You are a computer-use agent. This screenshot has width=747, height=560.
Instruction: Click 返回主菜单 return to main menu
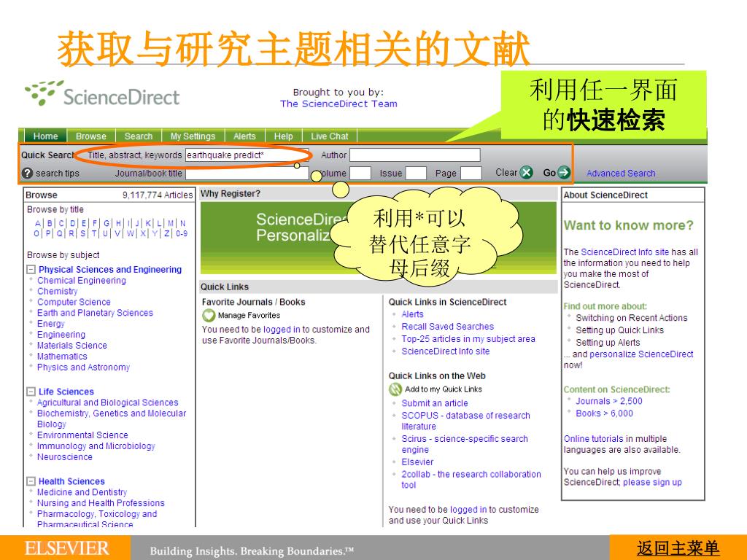(678, 548)
